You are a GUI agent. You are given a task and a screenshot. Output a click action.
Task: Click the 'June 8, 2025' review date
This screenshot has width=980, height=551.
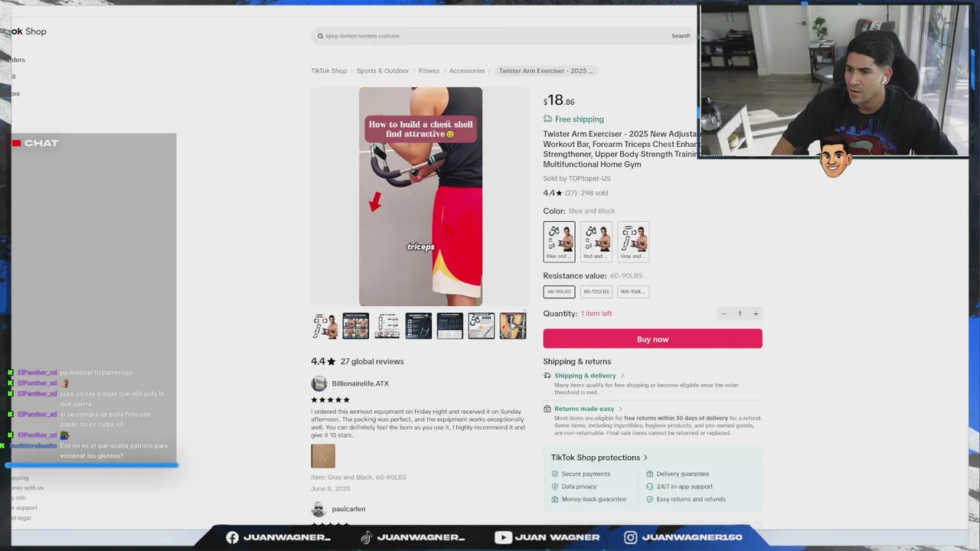(331, 488)
